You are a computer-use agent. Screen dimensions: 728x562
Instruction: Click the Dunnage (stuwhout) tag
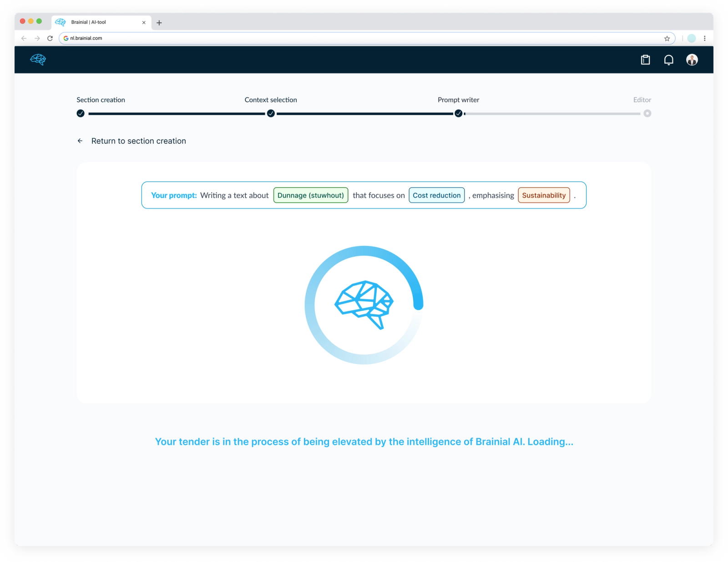click(x=311, y=195)
